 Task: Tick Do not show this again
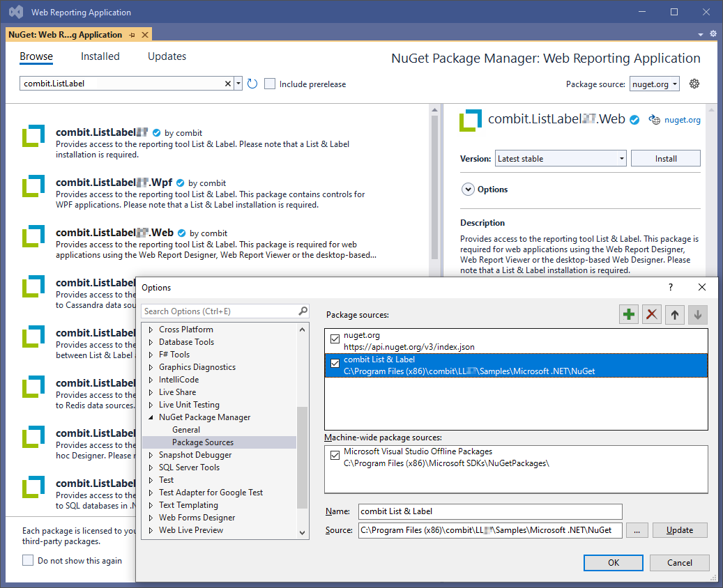pos(28,560)
